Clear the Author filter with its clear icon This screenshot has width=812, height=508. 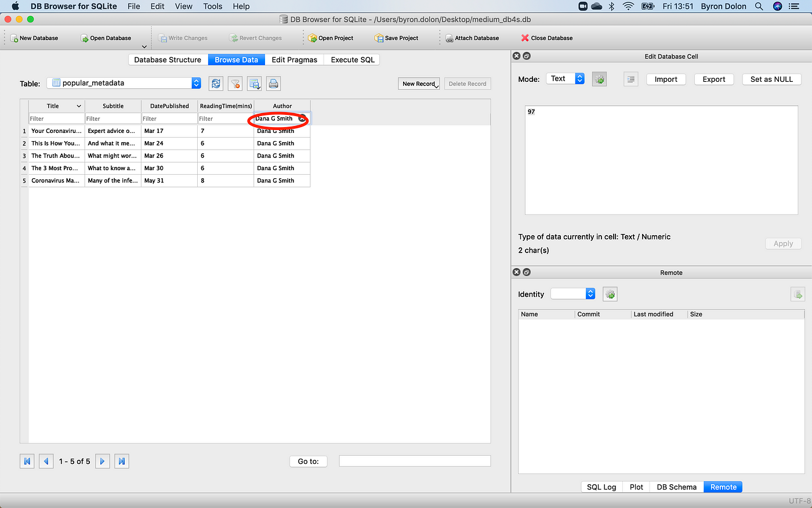point(302,118)
